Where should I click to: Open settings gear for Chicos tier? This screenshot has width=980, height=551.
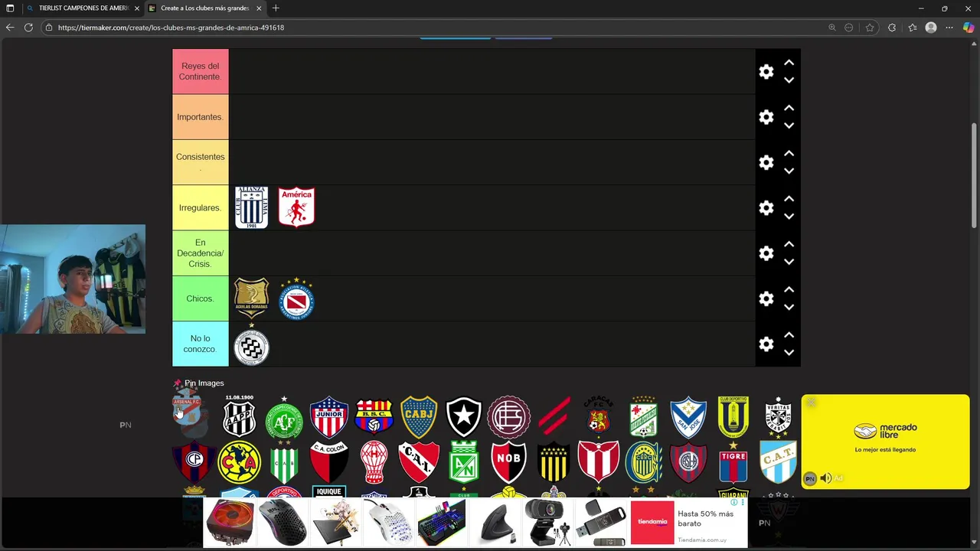coord(766,298)
